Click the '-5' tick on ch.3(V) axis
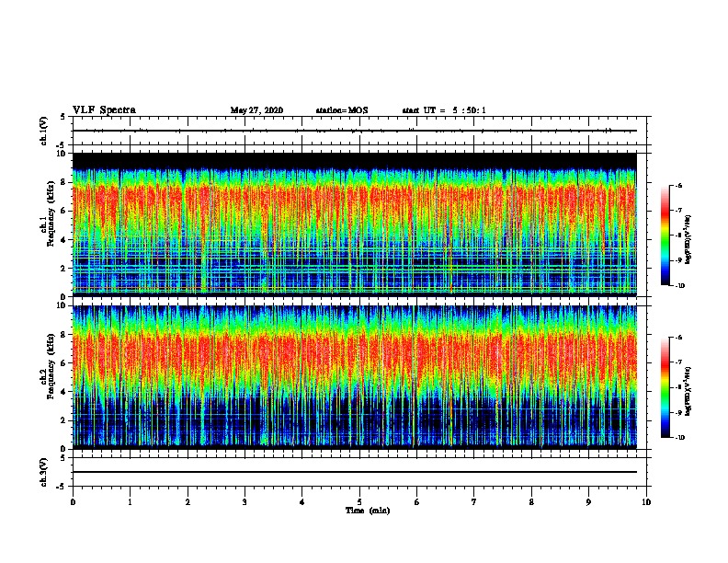 [x=62, y=487]
